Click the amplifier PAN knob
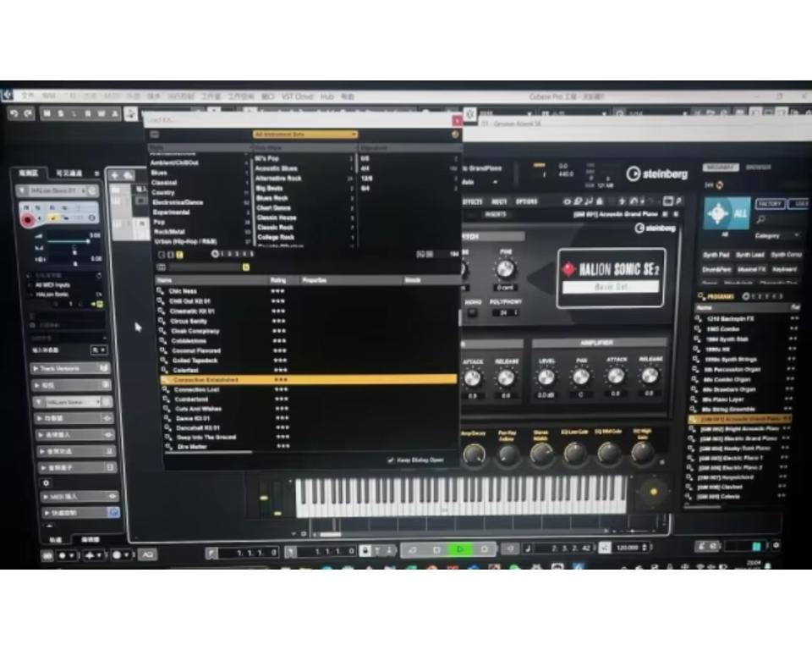The image size is (812, 650). 581,377
